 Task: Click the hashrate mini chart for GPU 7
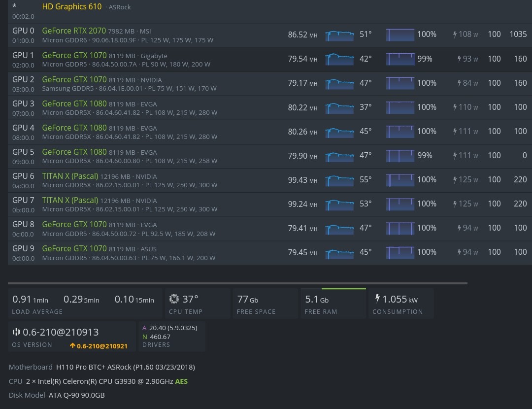(339, 204)
